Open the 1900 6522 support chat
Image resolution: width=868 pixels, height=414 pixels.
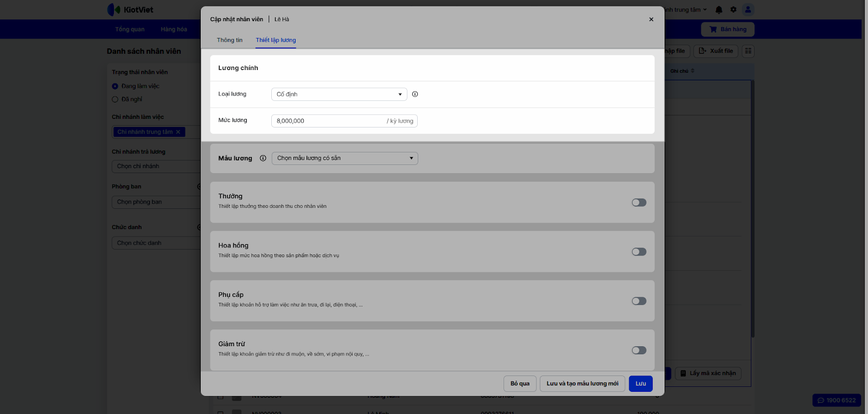(837, 400)
